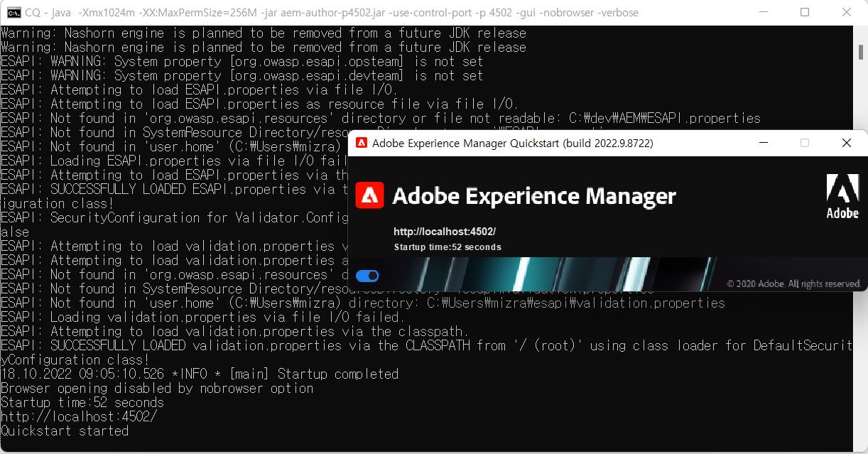Click the line ending 'esapi\validation.properties'

(363, 303)
